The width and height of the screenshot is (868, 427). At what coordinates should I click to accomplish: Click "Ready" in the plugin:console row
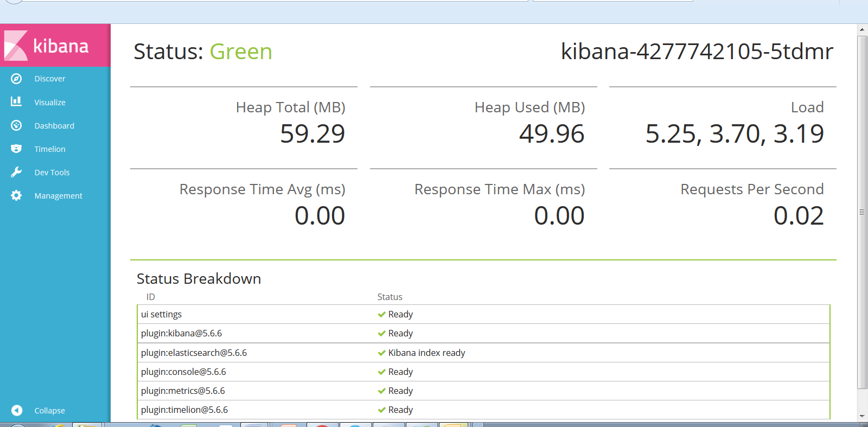click(400, 372)
